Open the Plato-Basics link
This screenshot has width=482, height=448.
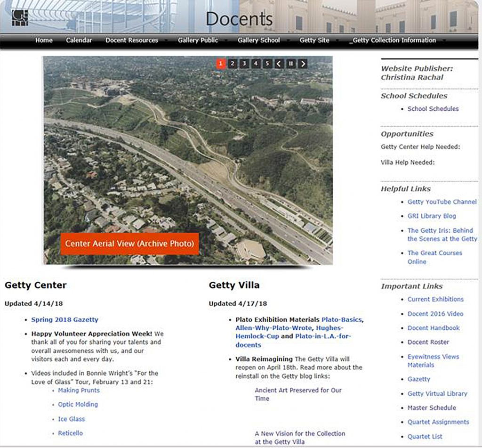click(342, 320)
